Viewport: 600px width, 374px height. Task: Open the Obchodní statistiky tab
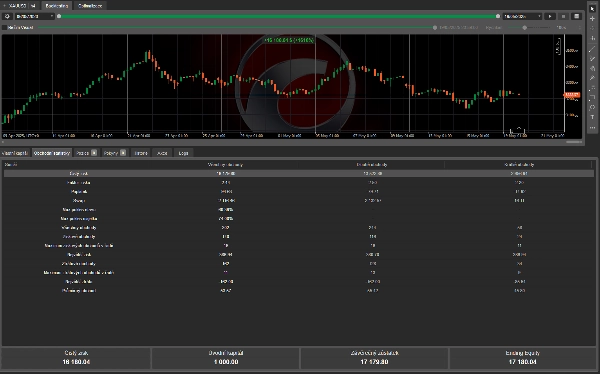coord(52,153)
